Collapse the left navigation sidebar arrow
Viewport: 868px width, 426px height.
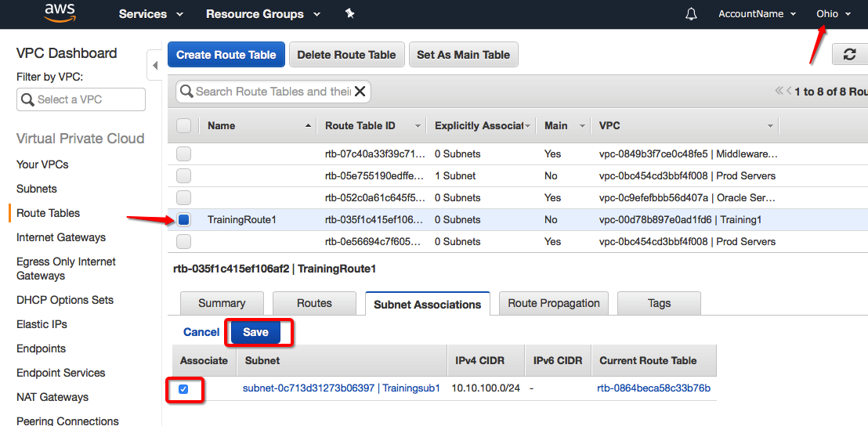tap(155, 65)
